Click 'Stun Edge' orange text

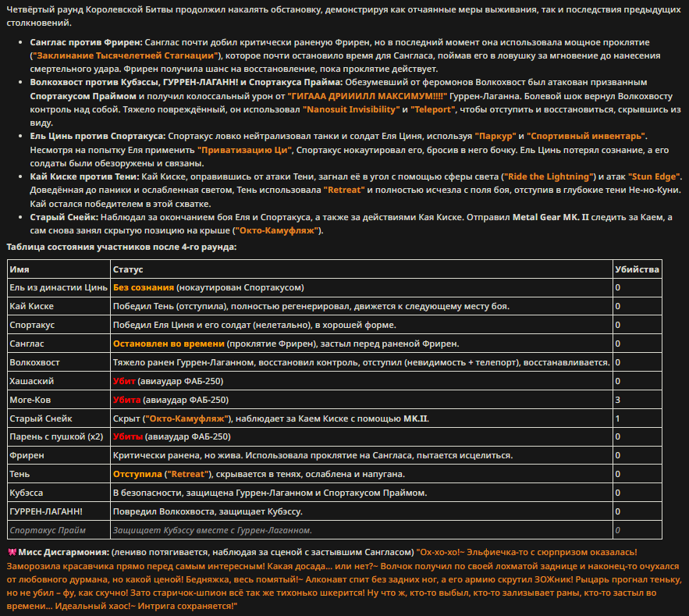654,176
